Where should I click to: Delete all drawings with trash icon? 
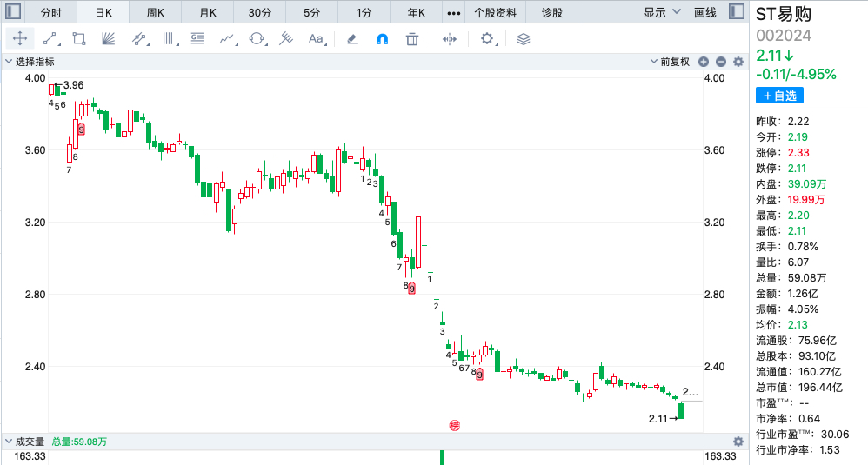tap(412, 39)
